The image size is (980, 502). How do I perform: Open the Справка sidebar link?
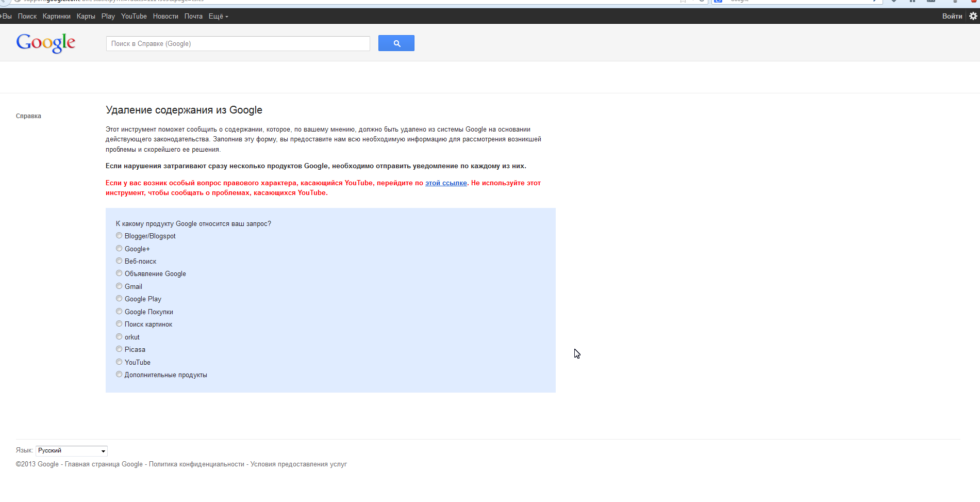point(28,116)
